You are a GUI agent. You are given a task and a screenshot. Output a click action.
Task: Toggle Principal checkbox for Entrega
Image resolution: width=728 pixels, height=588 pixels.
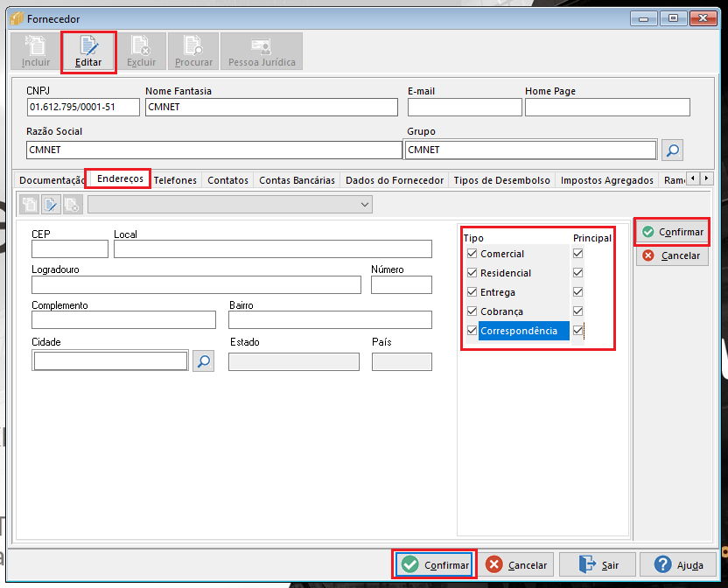tap(578, 292)
